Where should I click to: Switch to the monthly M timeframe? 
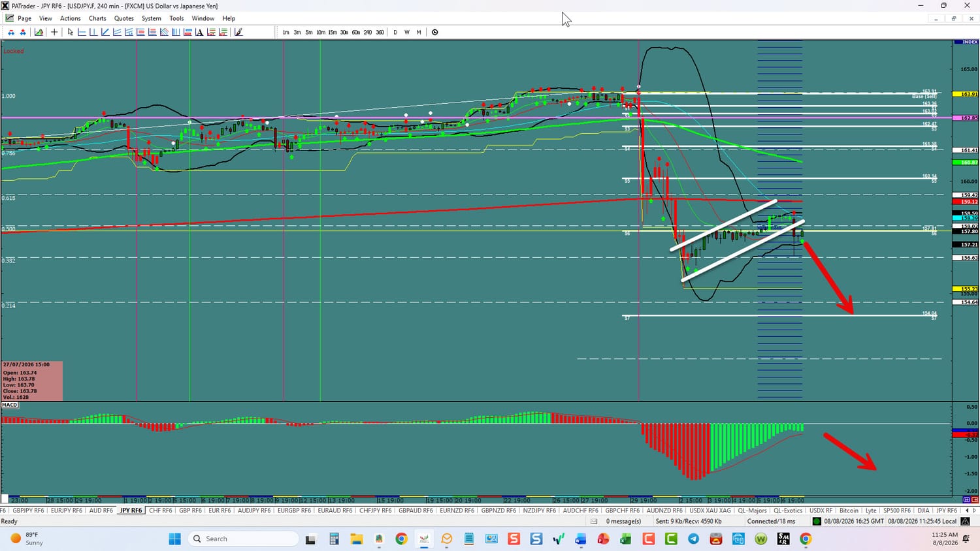point(419,32)
